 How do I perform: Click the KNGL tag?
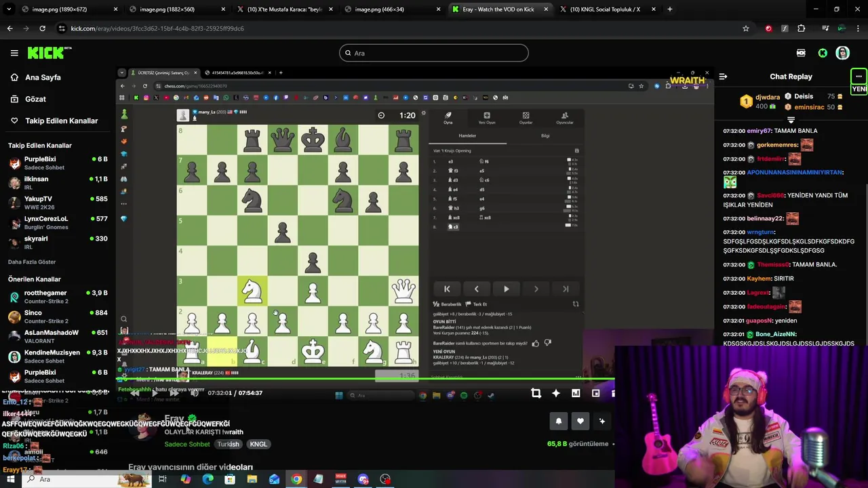click(x=258, y=444)
